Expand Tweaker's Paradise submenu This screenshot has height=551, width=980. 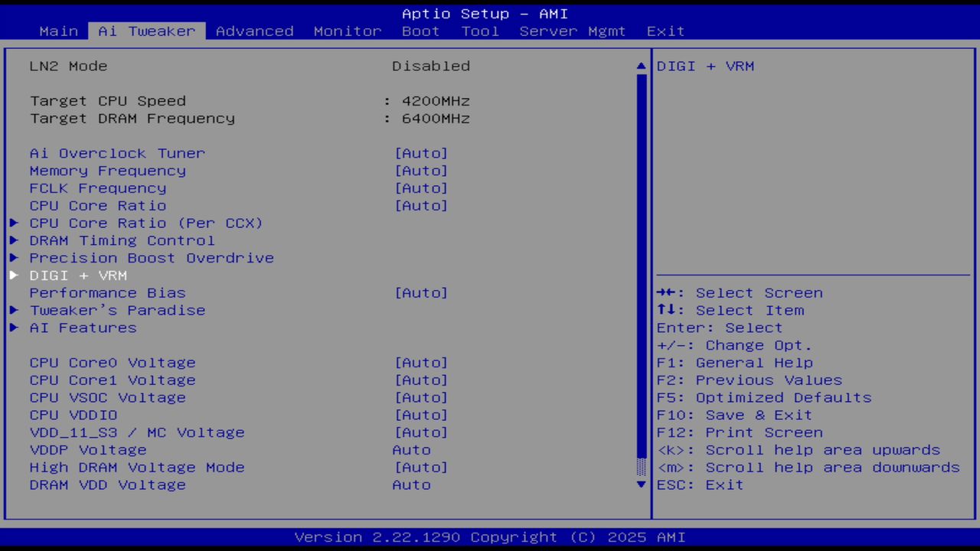tap(117, 311)
